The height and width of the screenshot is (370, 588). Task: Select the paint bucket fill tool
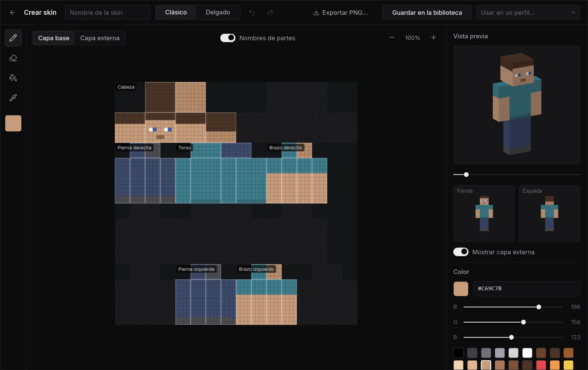(x=13, y=78)
